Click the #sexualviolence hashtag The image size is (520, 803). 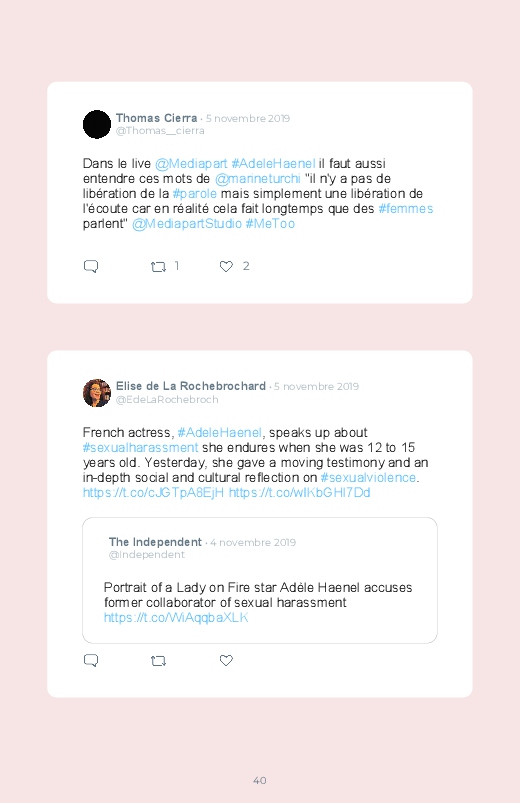(x=368, y=478)
